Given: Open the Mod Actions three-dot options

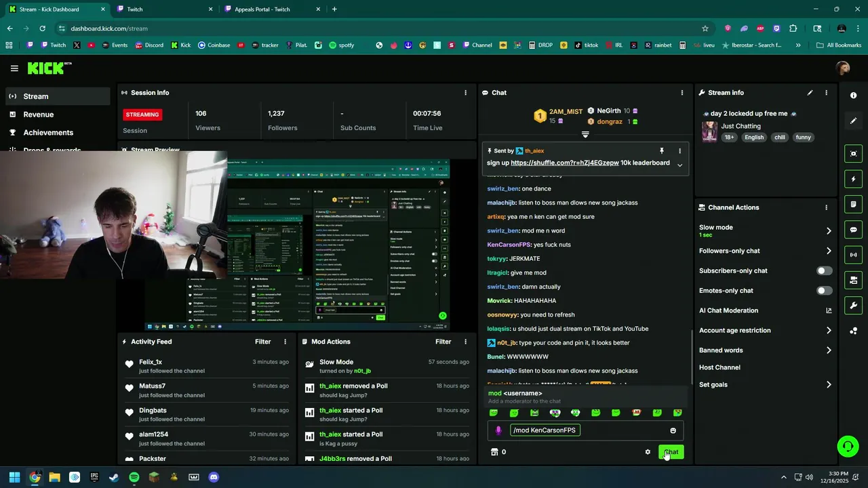Looking at the screenshot, I should [465, 342].
